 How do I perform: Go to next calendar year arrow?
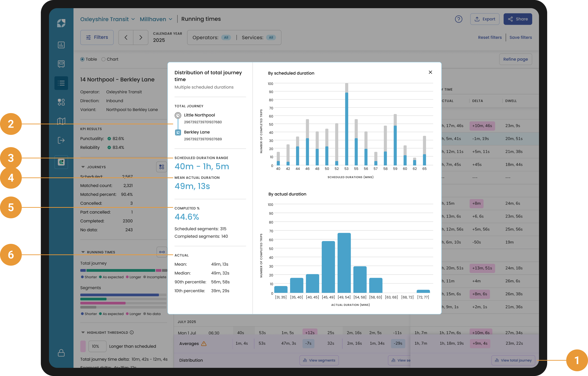141,37
